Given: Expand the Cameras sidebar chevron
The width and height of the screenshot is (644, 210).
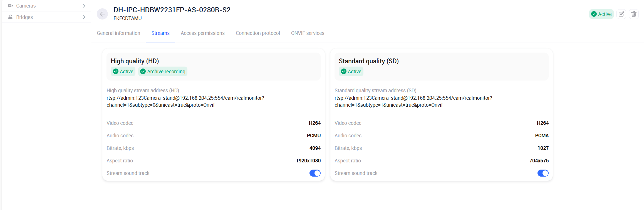Looking at the screenshot, I should tap(84, 6).
